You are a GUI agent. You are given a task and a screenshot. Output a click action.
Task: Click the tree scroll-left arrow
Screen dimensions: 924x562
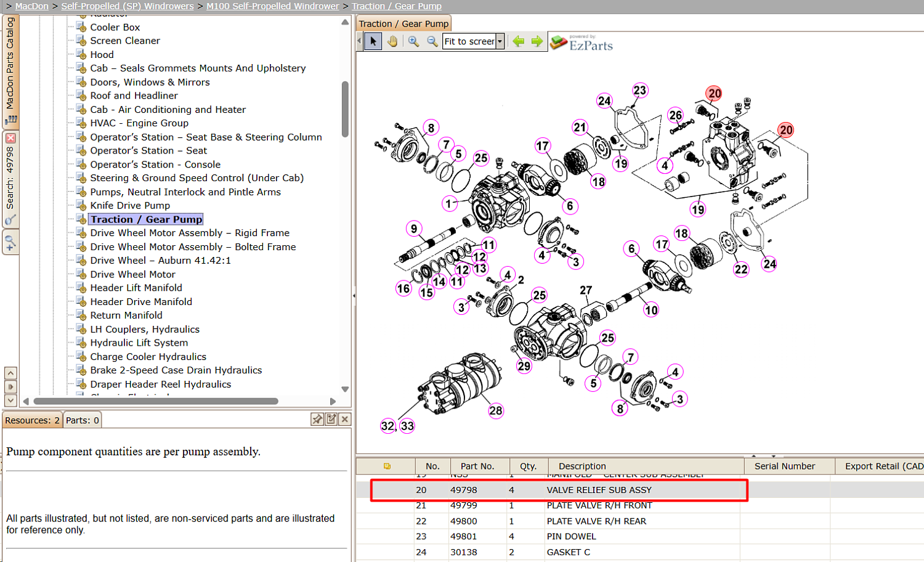coord(26,401)
